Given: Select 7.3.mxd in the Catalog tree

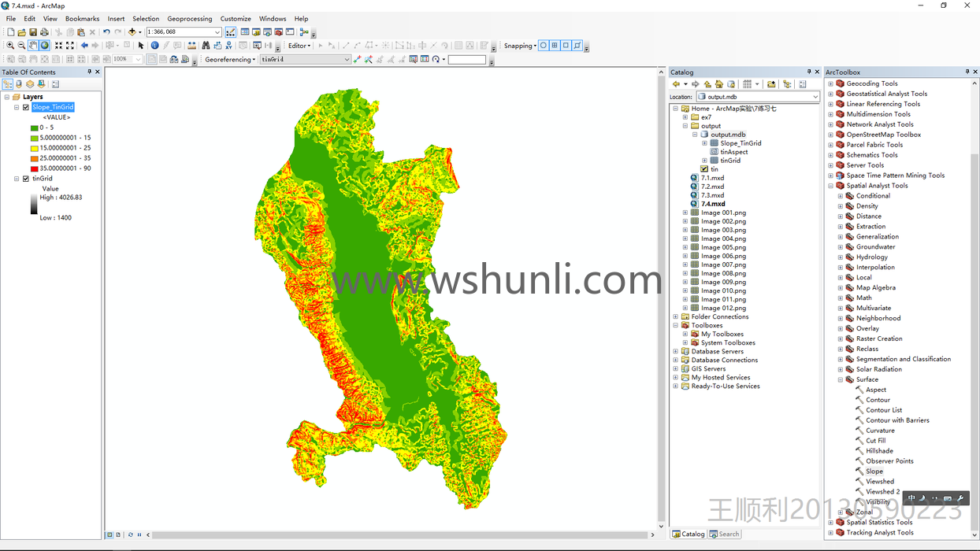Looking at the screenshot, I should pyautogui.click(x=712, y=195).
